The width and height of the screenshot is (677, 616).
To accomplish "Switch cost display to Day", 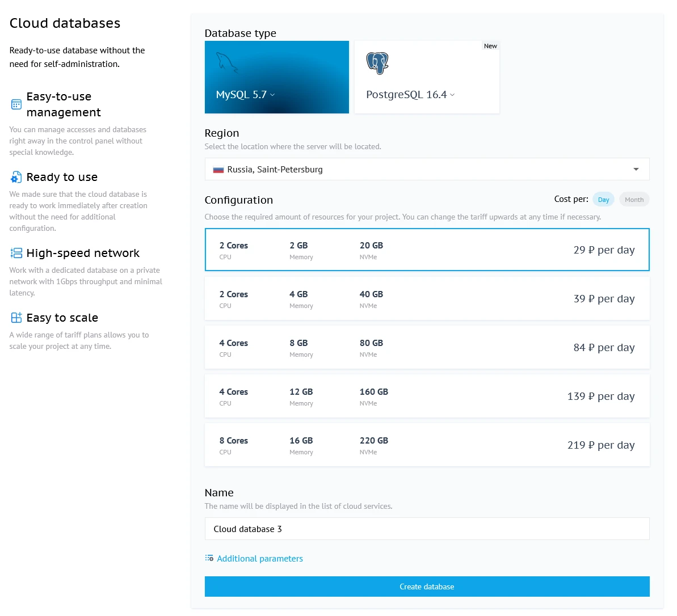I will [603, 199].
